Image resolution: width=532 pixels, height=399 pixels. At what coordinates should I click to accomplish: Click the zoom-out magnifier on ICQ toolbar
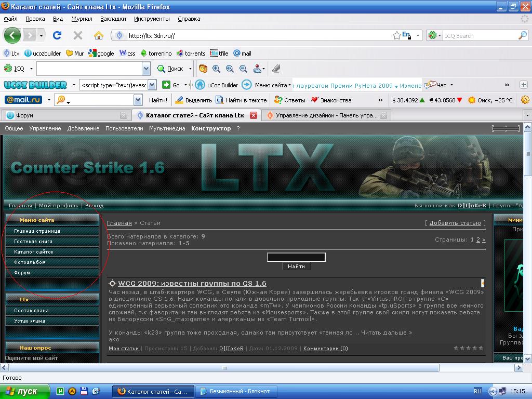pos(243,69)
